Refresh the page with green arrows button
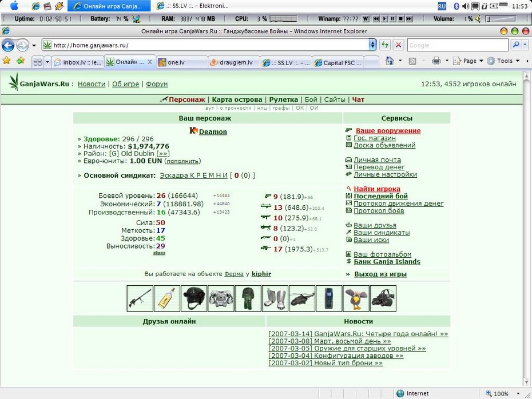Viewport: 532px width, 399px height. (385, 45)
